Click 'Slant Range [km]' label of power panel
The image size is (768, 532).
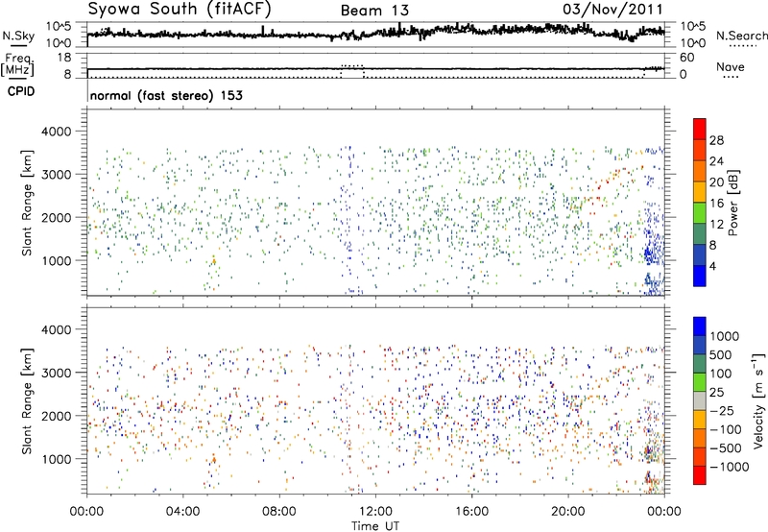27,203
